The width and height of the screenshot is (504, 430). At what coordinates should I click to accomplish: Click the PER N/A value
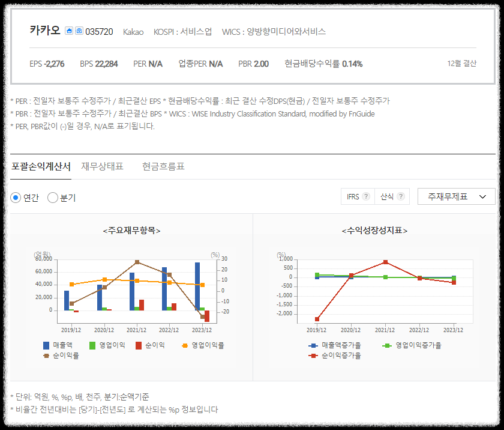(x=148, y=64)
